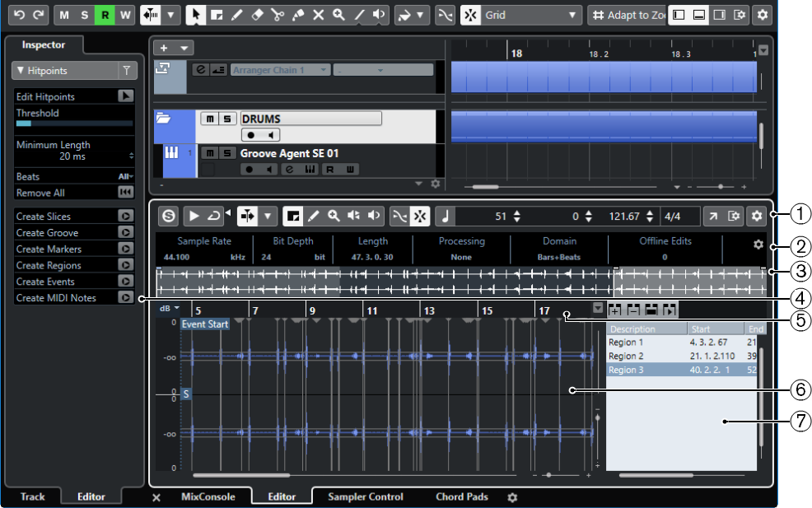Open dB level scale dropdown
This screenshot has width=812, height=508.
(170, 308)
